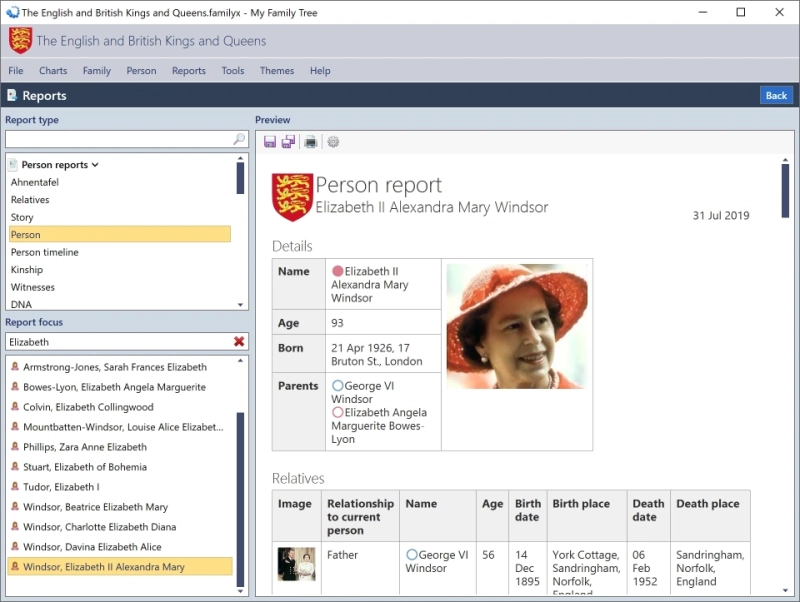
Task: Click person icon beside Tudor, Elizabeth I
Action: click(x=15, y=486)
